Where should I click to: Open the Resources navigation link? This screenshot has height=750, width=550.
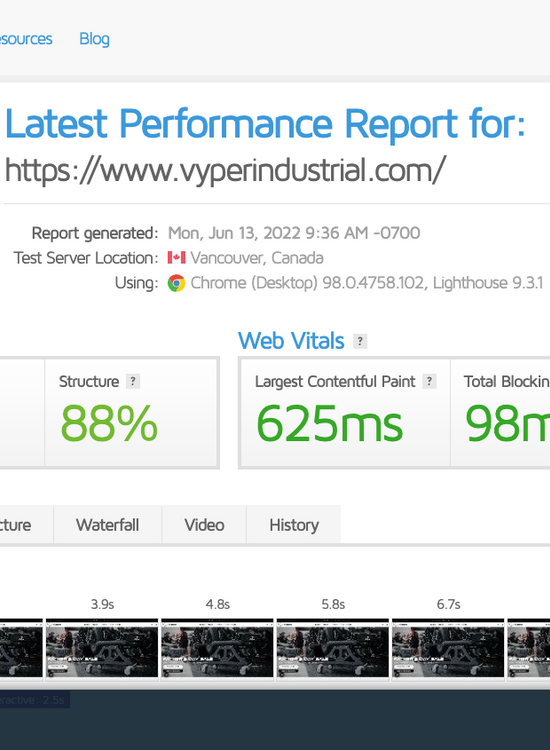26,39
